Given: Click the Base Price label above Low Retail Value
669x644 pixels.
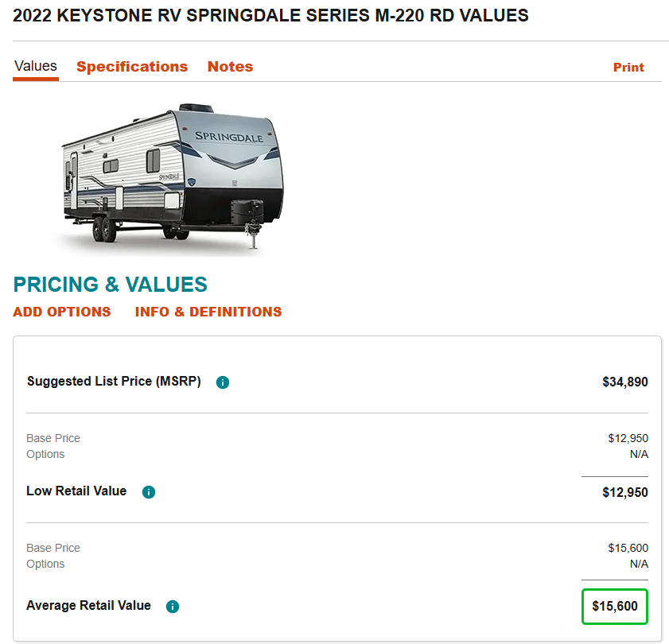Looking at the screenshot, I should tap(53, 438).
